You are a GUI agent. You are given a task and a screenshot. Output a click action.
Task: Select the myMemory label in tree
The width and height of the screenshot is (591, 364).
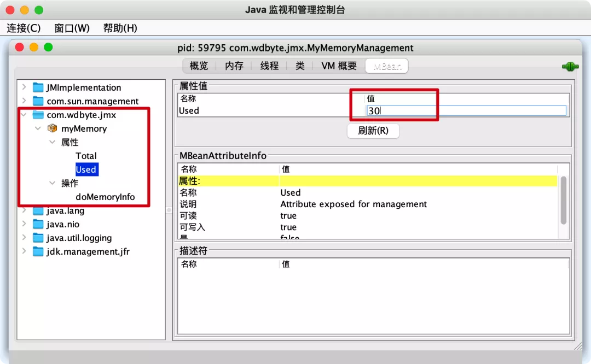pos(84,129)
